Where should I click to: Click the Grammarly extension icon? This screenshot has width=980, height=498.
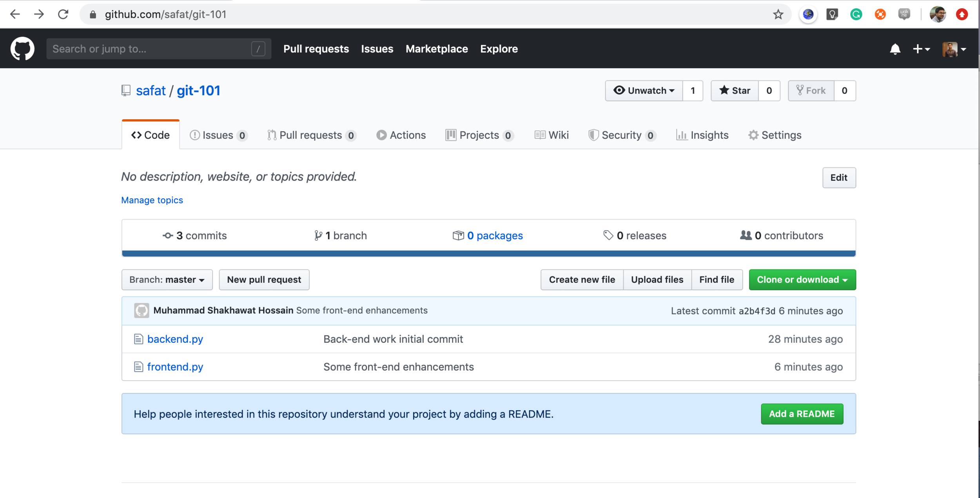point(856,15)
